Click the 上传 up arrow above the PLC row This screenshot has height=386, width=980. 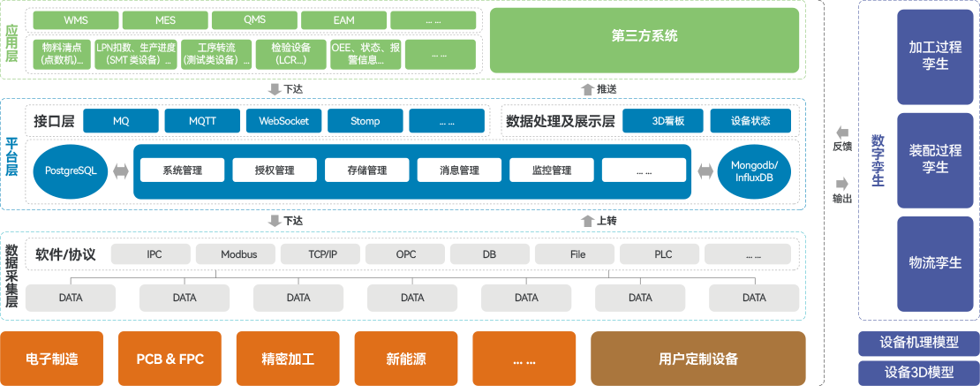tap(588, 220)
